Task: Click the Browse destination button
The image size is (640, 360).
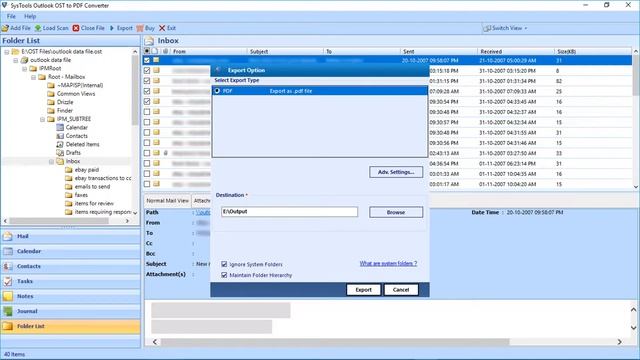Action: [x=396, y=212]
